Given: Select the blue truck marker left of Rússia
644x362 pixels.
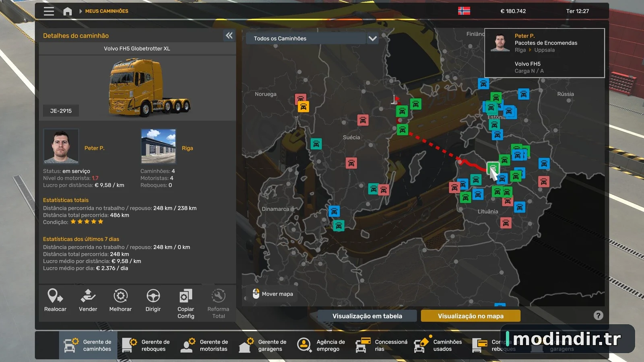Looking at the screenshot, I should (x=523, y=94).
